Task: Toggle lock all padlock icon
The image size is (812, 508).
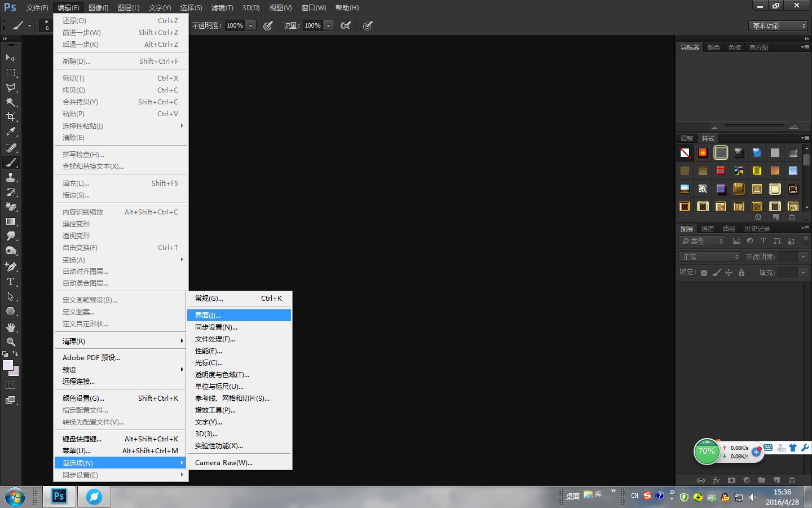Action: click(x=742, y=273)
